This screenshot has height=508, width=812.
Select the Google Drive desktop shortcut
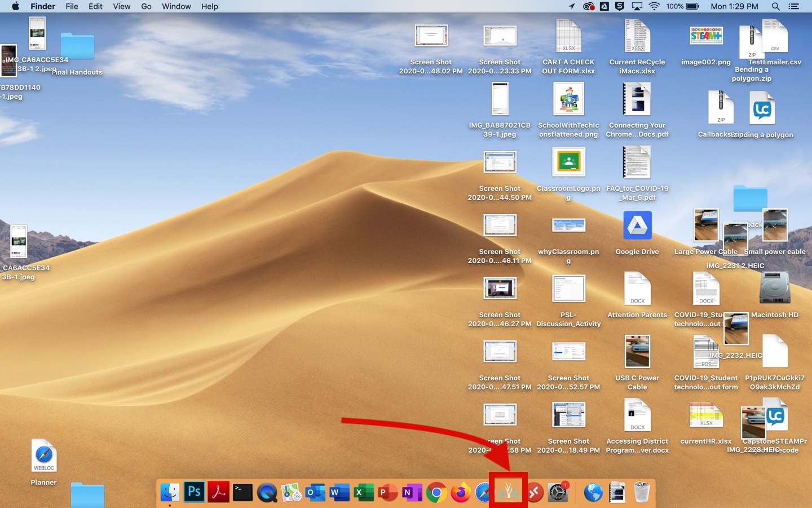pos(637,226)
